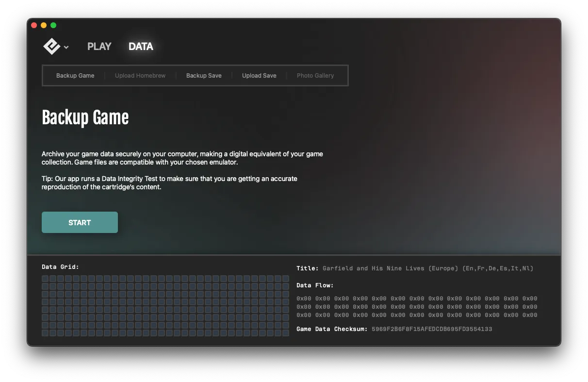Click the bottom-right cell of the Data Grid
Image resolution: width=588 pixels, height=382 pixels.
(286, 333)
